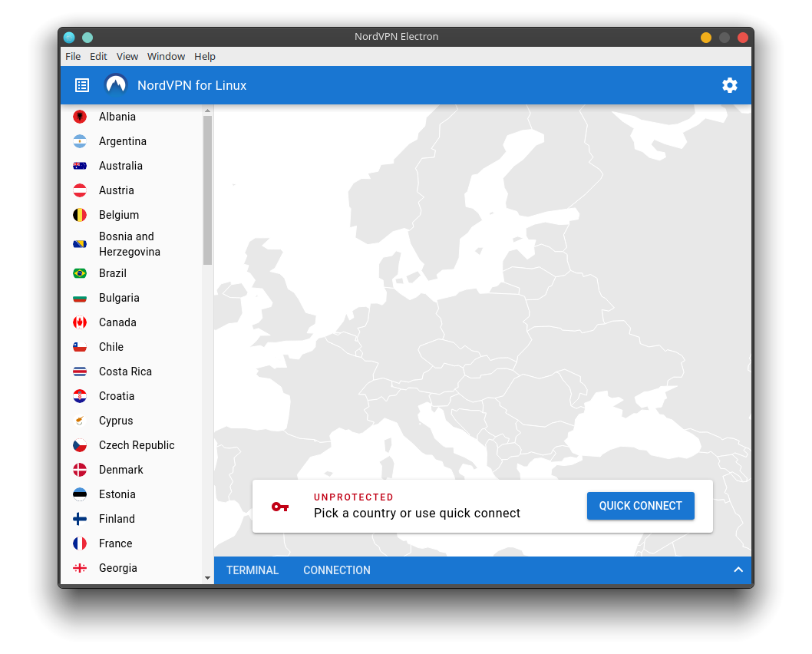Click the Canada flag icon
The image size is (812, 654).
tap(80, 322)
